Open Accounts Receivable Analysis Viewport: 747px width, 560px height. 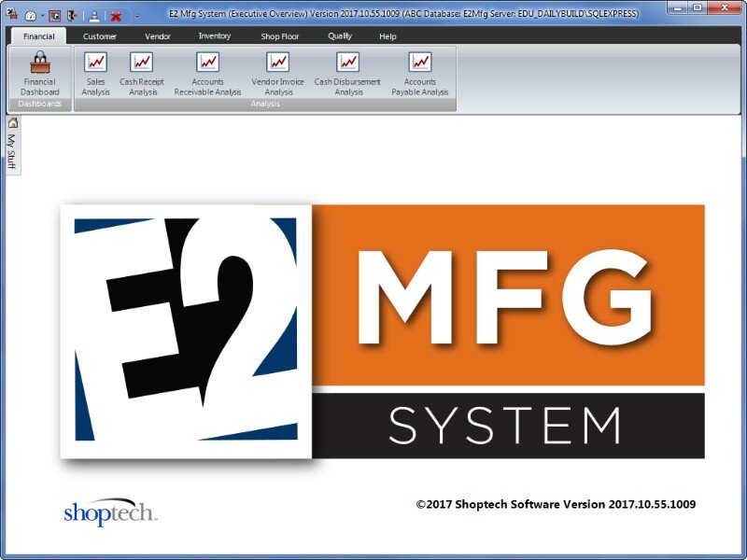click(207, 74)
